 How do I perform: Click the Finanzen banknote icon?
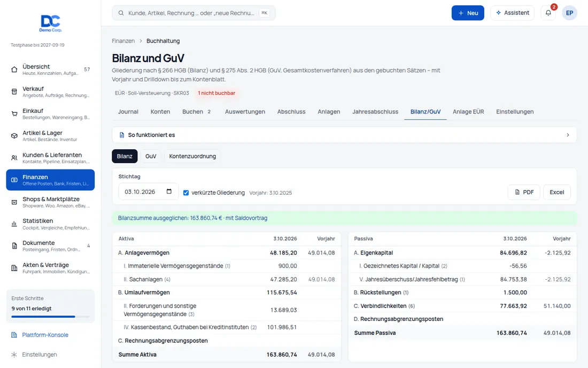[x=14, y=180]
